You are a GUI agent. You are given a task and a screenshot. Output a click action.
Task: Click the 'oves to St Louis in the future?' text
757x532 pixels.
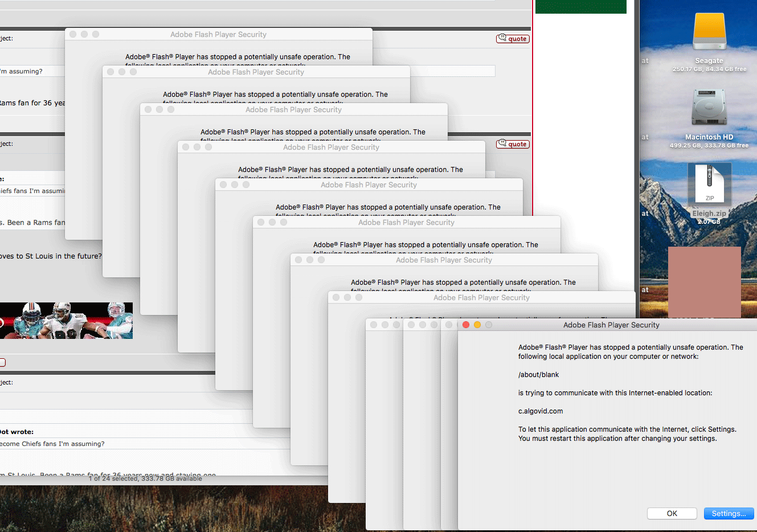coord(51,256)
